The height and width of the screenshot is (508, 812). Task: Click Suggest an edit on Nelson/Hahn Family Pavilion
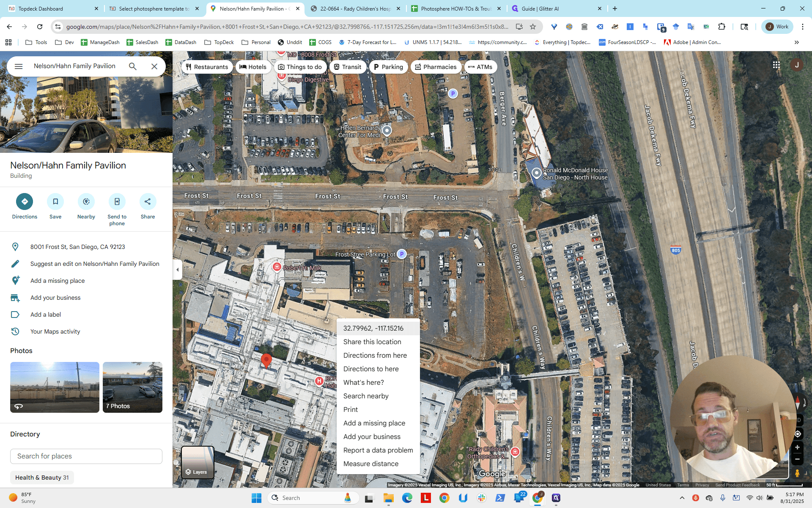(x=86, y=264)
